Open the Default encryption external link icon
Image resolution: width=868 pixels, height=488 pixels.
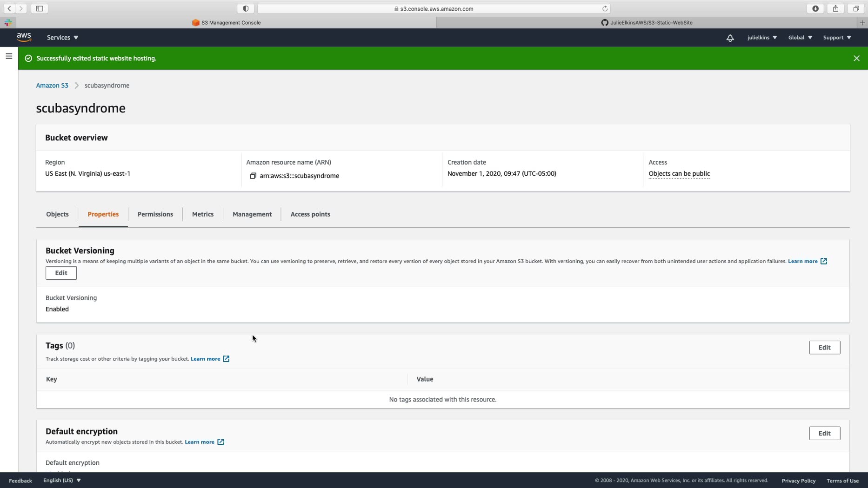click(220, 442)
